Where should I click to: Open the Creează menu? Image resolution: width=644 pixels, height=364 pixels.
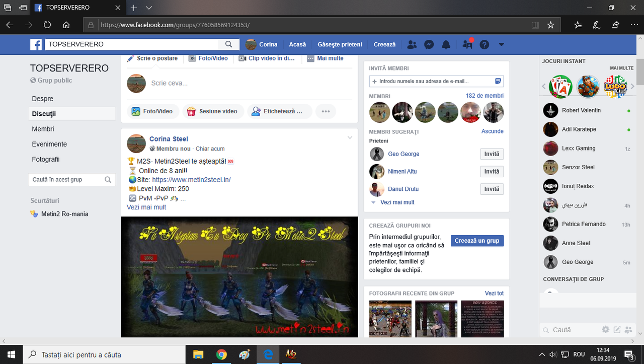[385, 44]
